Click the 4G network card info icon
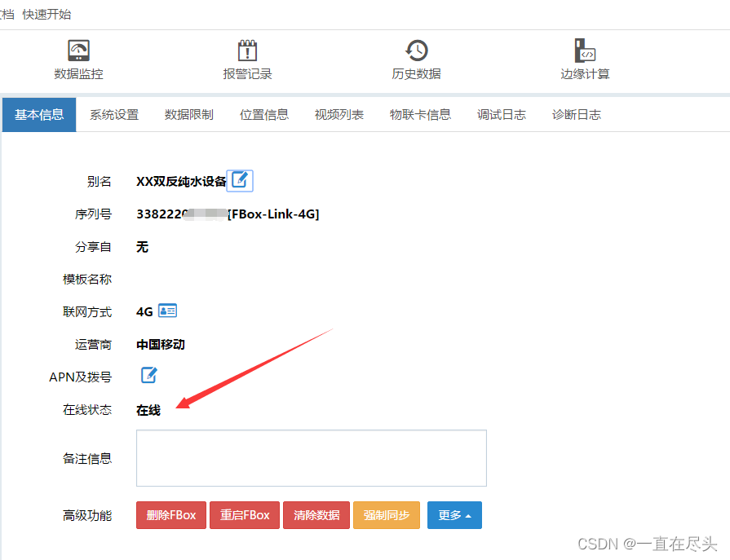 pos(167,311)
